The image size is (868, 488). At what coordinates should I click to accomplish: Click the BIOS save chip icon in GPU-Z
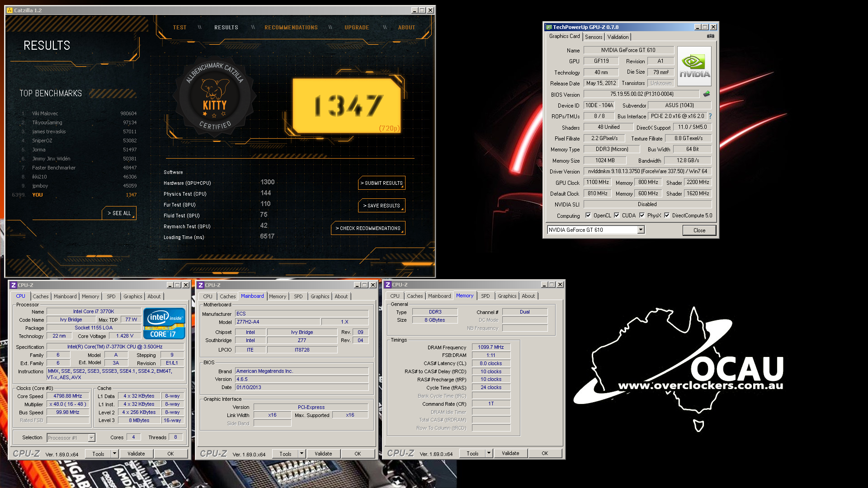(x=707, y=94)
